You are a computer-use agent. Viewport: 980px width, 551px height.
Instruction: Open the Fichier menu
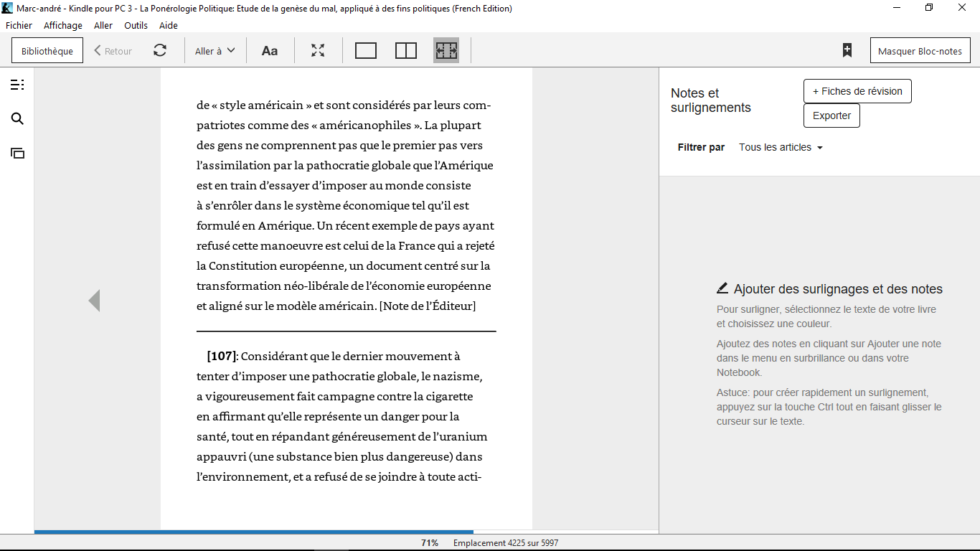pos(19,25)
